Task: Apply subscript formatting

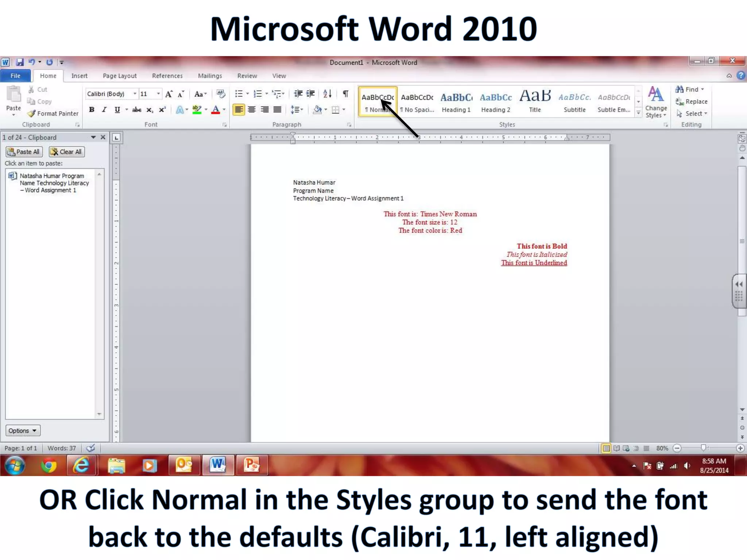Action: tap(150, 110)
